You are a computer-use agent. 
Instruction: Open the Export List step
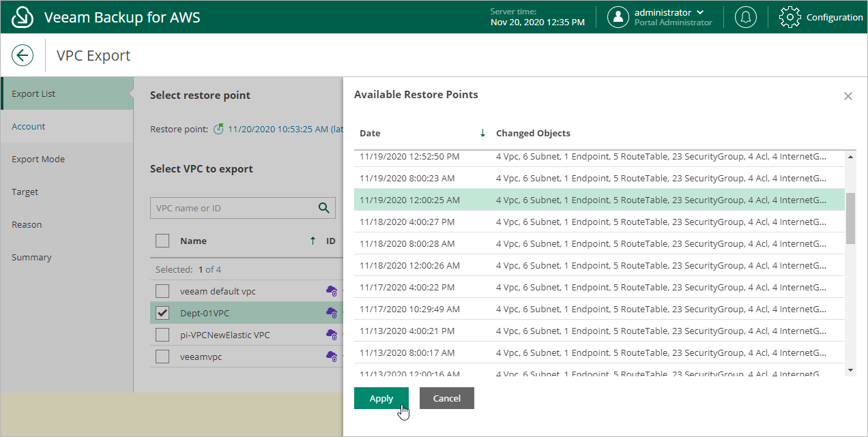pos(67,93)
